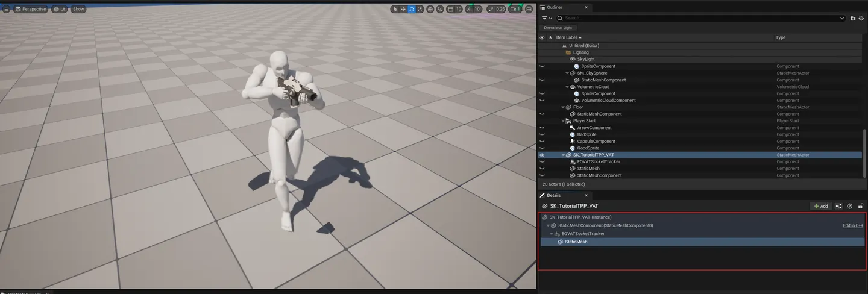Switch to the Details tab
Screen dimensions: 868x294
553,195
